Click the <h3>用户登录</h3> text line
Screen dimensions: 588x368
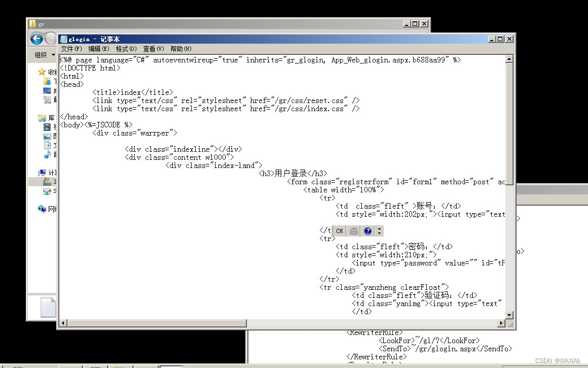point(293,174)
